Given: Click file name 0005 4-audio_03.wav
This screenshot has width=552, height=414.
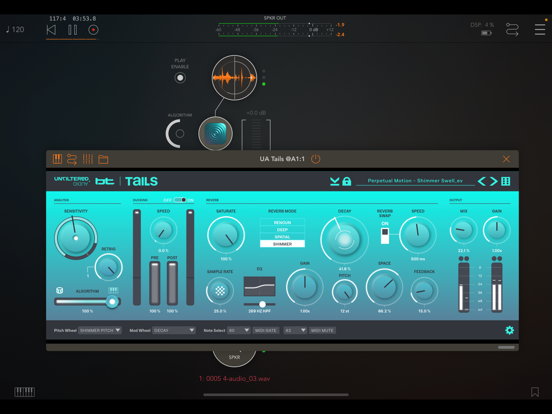Looking at the screenshot, I should point(238,379).
